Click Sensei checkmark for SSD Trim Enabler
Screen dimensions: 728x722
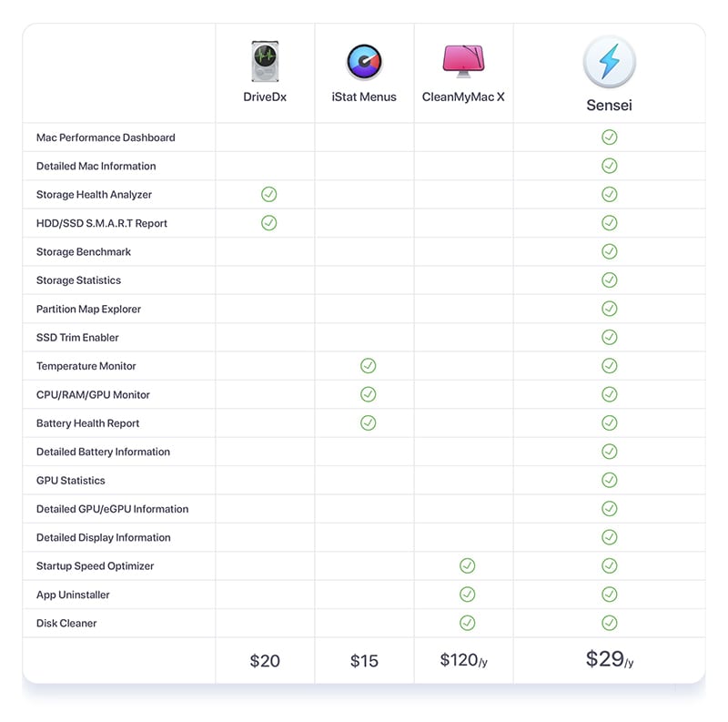pos(609,337)
